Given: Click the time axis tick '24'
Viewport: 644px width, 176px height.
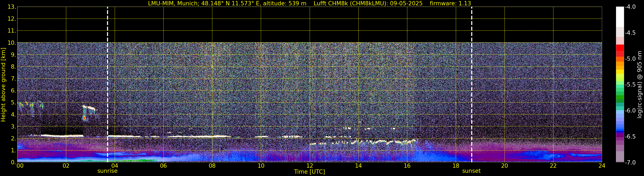Looking at the screenshot, I should click(x=602, y=166).
